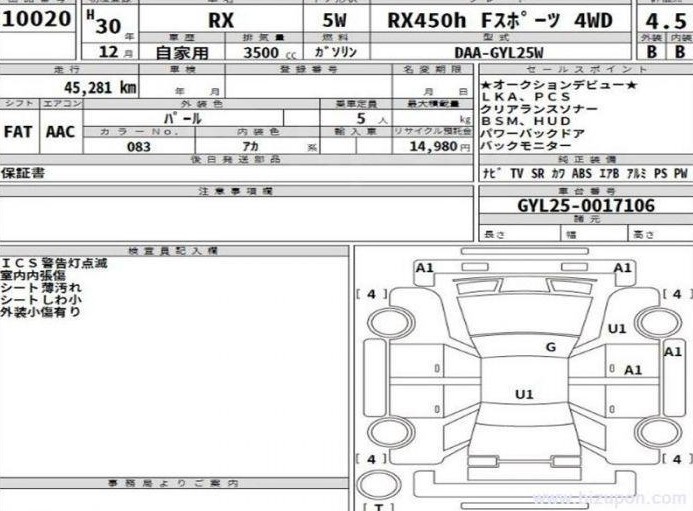Select the car name RX
The image size is (693, 511).
coord(221,20)
